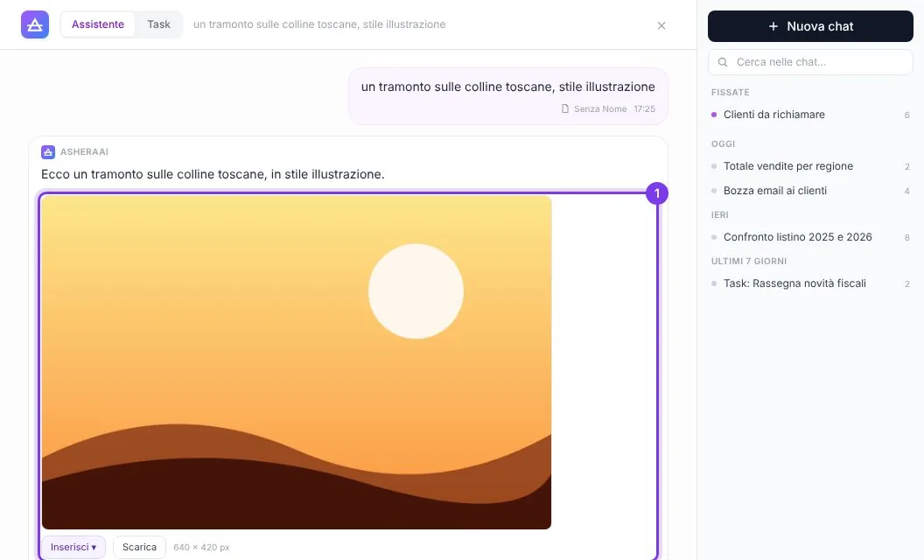
Task: Switch to the Assistente tab
Action: 98,24
